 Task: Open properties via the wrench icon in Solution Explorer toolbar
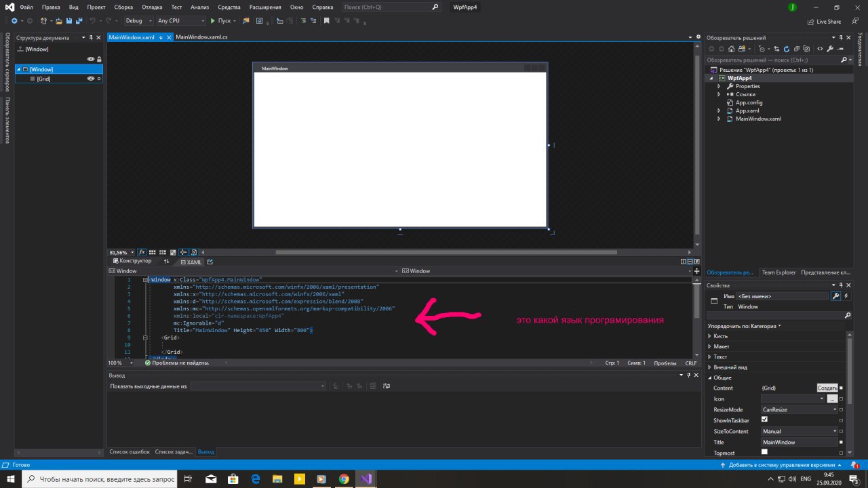(x=831, y=49)
